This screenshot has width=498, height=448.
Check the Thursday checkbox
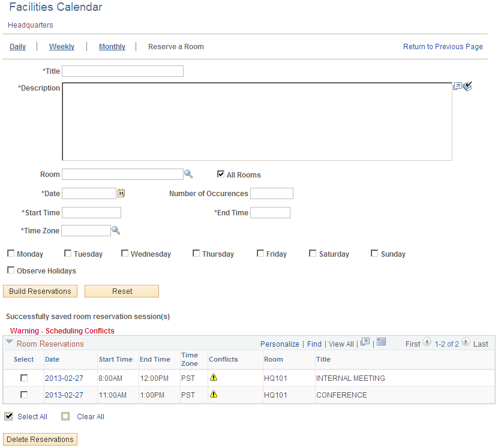click(196, 253)
